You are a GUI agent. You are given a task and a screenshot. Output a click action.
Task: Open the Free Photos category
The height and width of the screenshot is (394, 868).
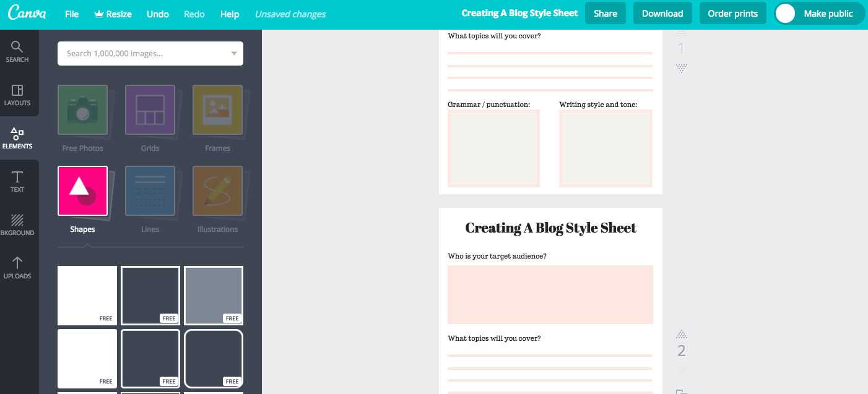click(82, 109)
